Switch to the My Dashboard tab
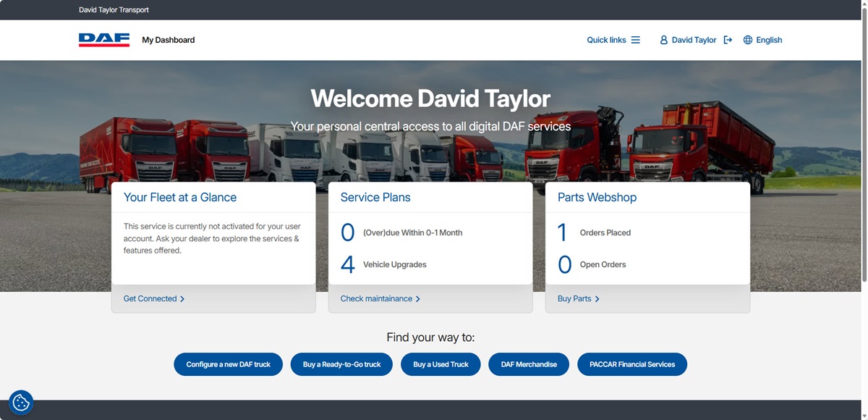This screenshot has height=420, width=868. [x=169, y=40]
